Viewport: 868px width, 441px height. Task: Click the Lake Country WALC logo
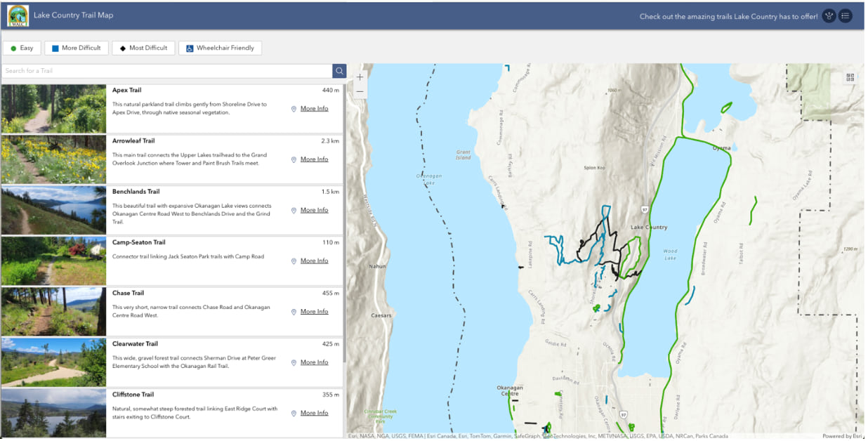click(18, 15)
